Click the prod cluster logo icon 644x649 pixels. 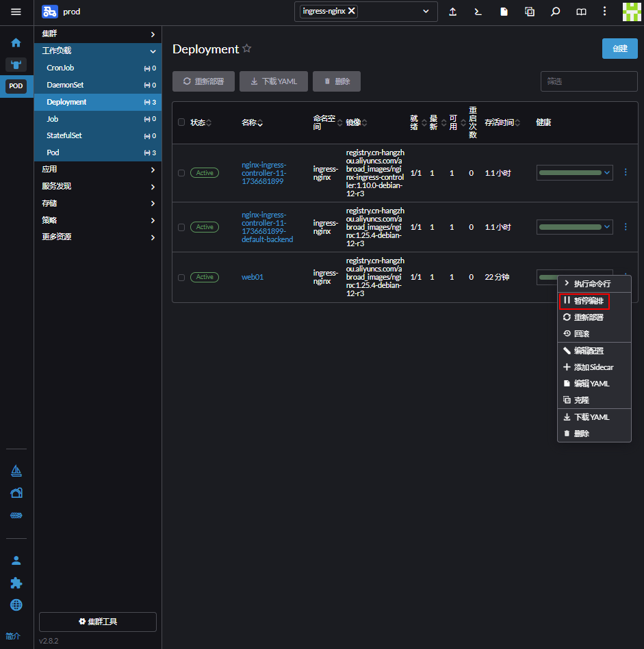click(50, 12)
